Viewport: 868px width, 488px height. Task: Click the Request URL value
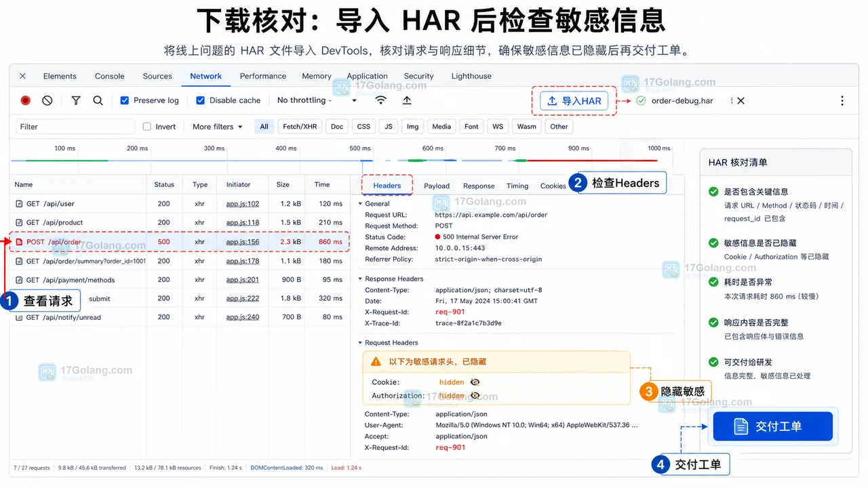(491, 215)
